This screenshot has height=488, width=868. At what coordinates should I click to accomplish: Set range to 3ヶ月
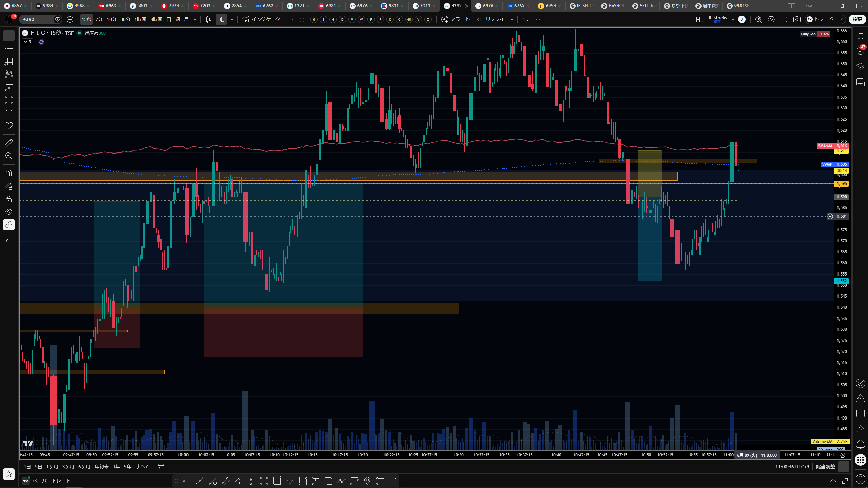click(68, 467)
